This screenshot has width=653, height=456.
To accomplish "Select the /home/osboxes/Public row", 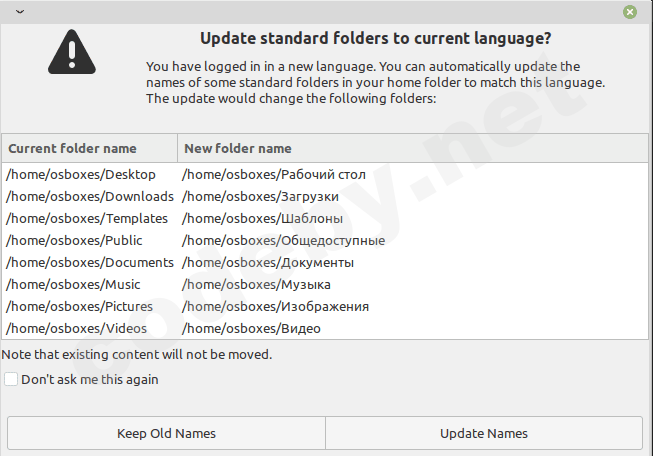I will pyautogui.click(x=75, y=241).
